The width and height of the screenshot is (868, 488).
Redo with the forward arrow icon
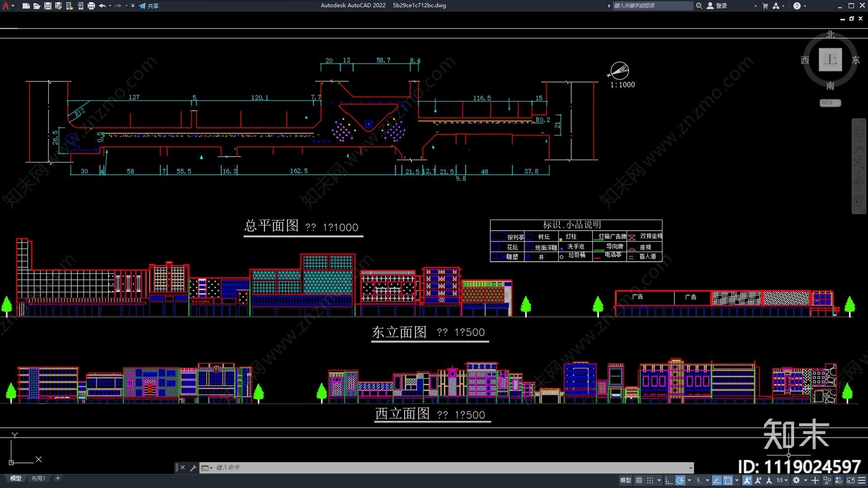coord(118,5)
